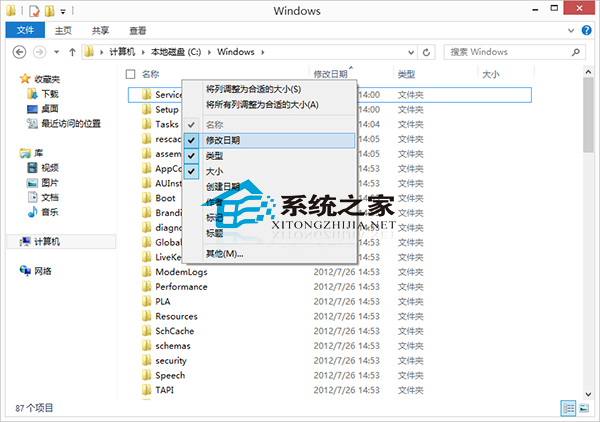Click the Windows breadcrumb segment
The height and width of the screenshot is (422, 600).
pos(236,52)
